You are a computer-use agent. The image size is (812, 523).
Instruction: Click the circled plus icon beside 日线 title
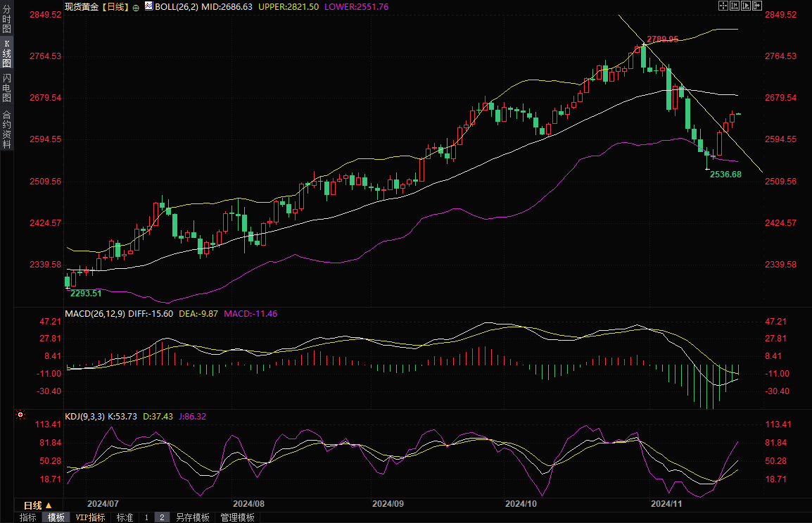(x=136, y=6)
